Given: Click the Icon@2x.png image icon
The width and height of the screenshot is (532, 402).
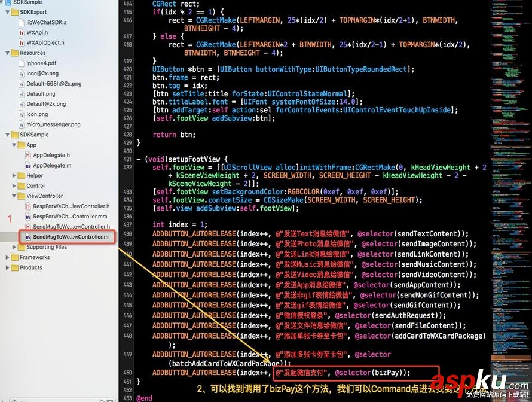Looking at the screenshot, I should coord(22,74).
